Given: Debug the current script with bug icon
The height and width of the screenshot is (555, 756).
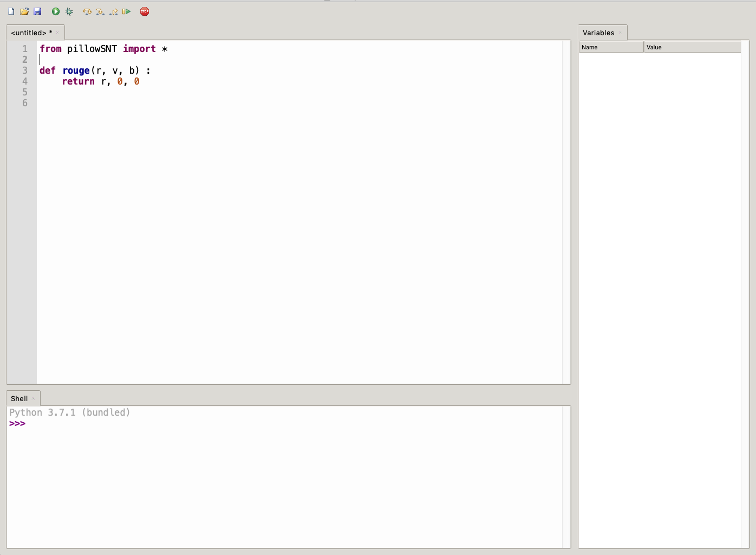Looking at the screenshot, I should tap(69, 11).
